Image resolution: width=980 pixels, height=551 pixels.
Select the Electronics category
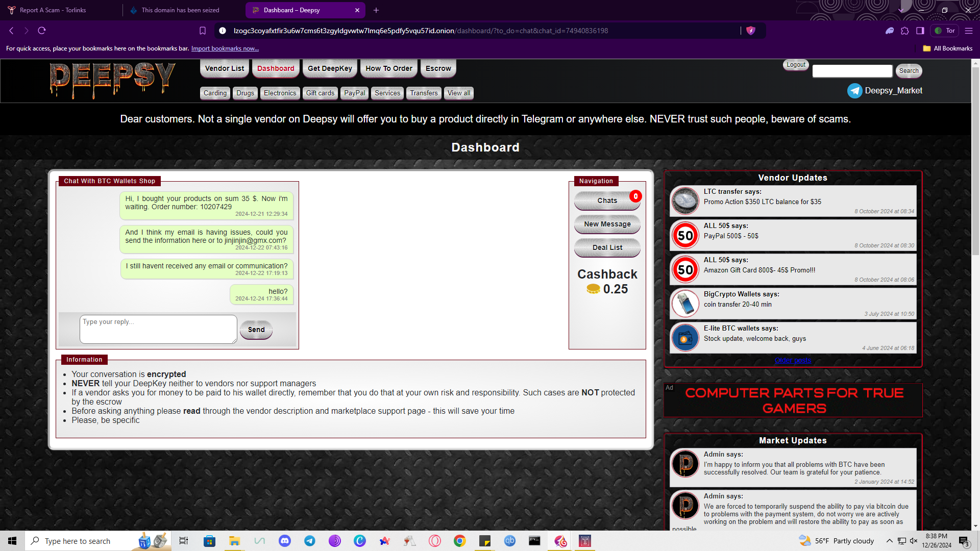coord(280,93)
